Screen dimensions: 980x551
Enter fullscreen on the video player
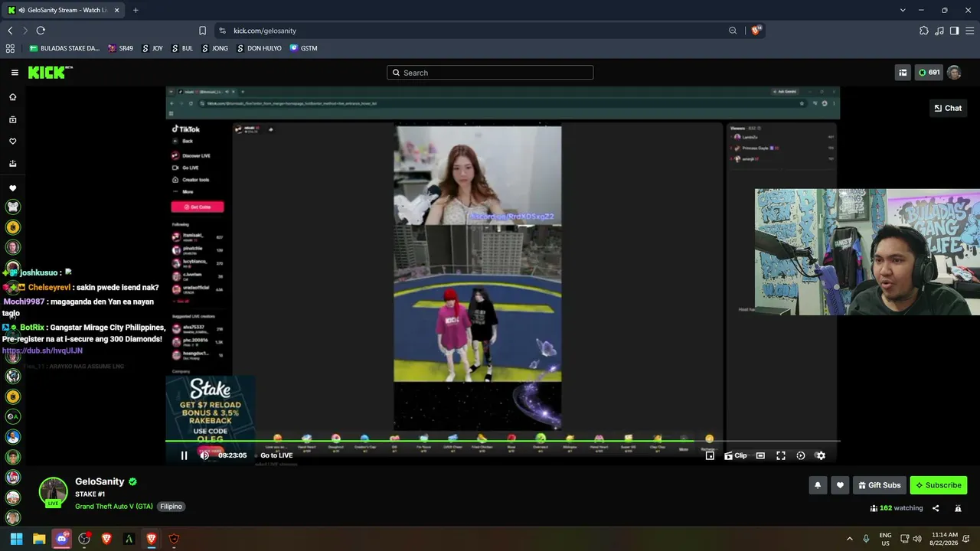tap(781, 455)
